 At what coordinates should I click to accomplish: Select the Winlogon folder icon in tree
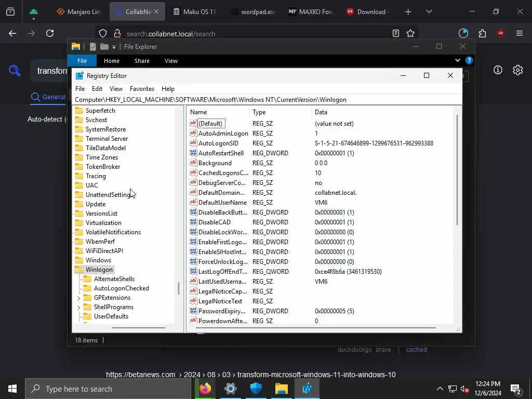79,270
